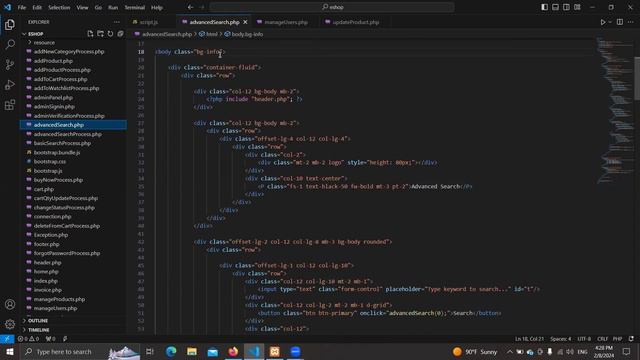
Task: Collapse all folders in Explorer
Action: coord(120,34)
